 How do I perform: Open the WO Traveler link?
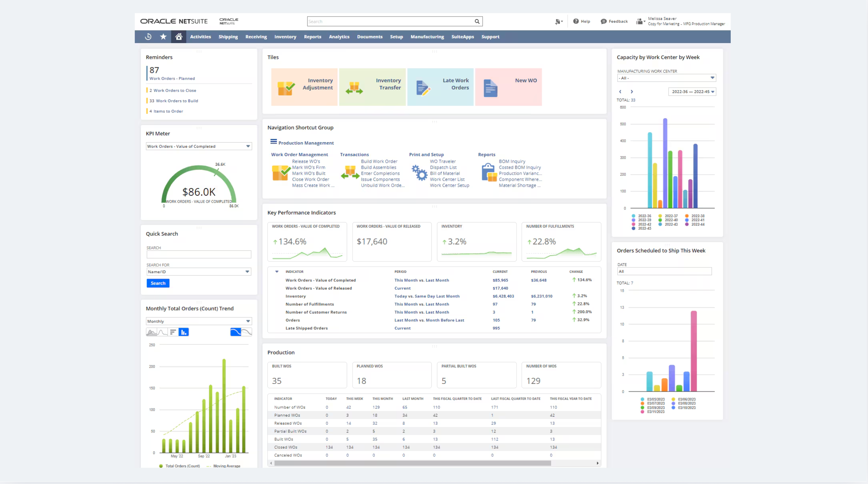point(443,161)
